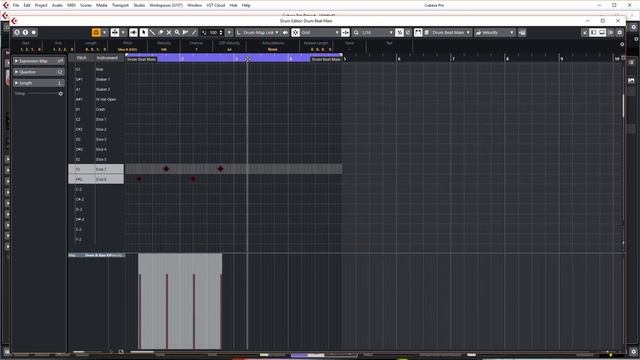Expand the Length inspector section
The image size is (640, 360).
coord(39,83)
